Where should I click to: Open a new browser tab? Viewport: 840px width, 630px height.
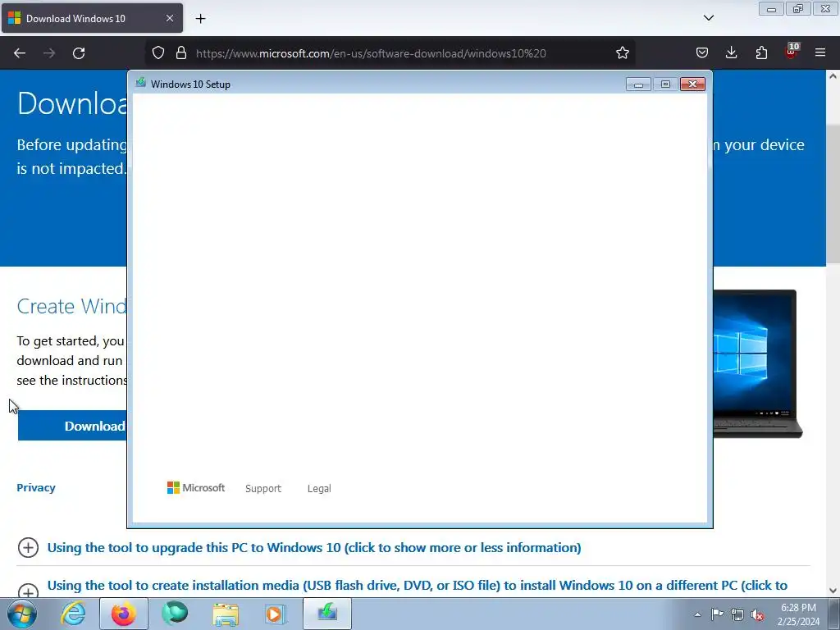click(200, 19)
